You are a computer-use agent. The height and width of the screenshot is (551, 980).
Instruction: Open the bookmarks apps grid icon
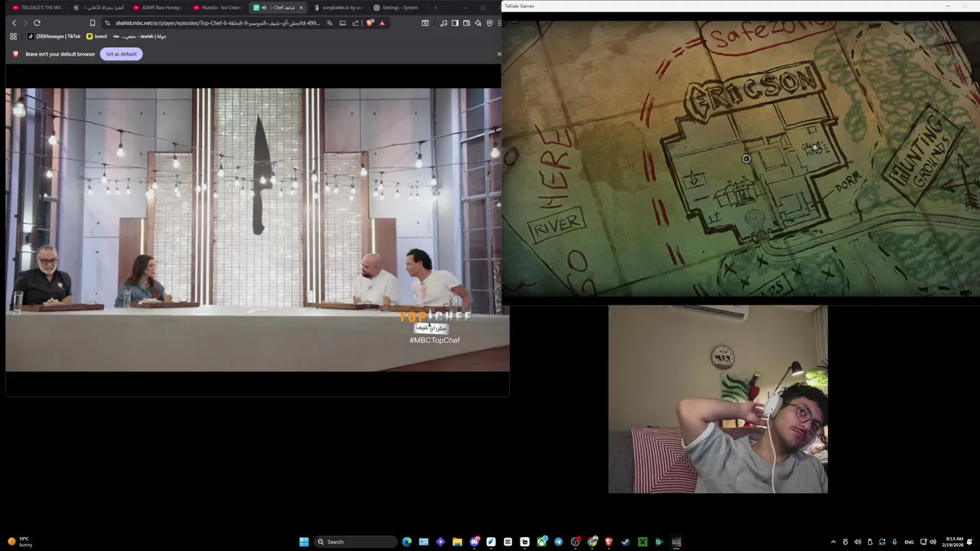click(13, 36)
